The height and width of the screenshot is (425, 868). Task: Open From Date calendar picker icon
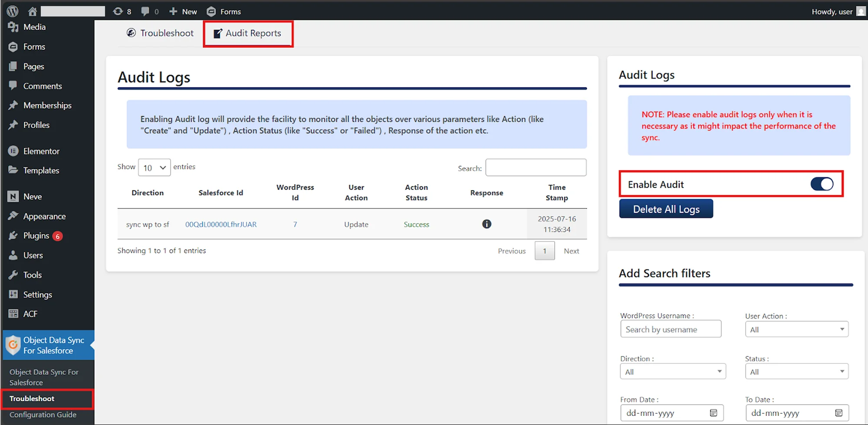point(713,413)
